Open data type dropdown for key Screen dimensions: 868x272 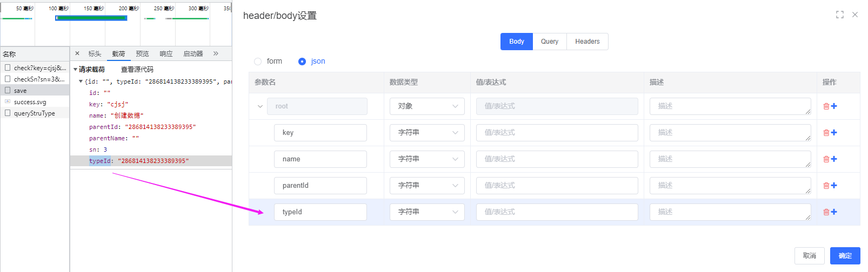[x=427, y=133]
